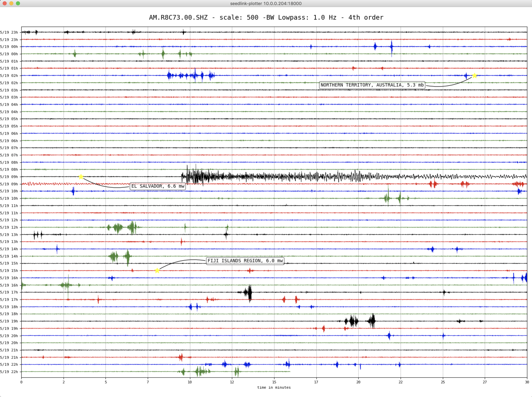
Task: Click the '5/19 12h' label beside the green trace
Action: click(9, 227)
